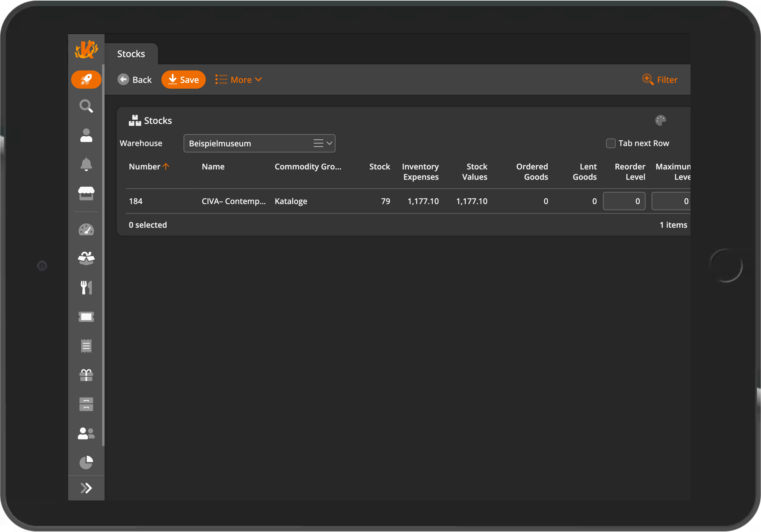The height and width of the screenshot is (532, 761).
Task: Sort by Lent Goods column header
Action: [x=585, y=172]
